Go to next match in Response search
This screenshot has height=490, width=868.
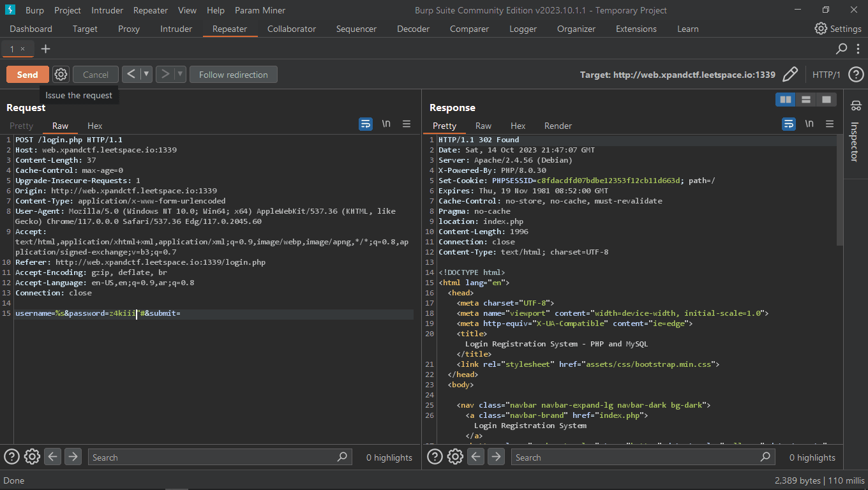[496, 457]
